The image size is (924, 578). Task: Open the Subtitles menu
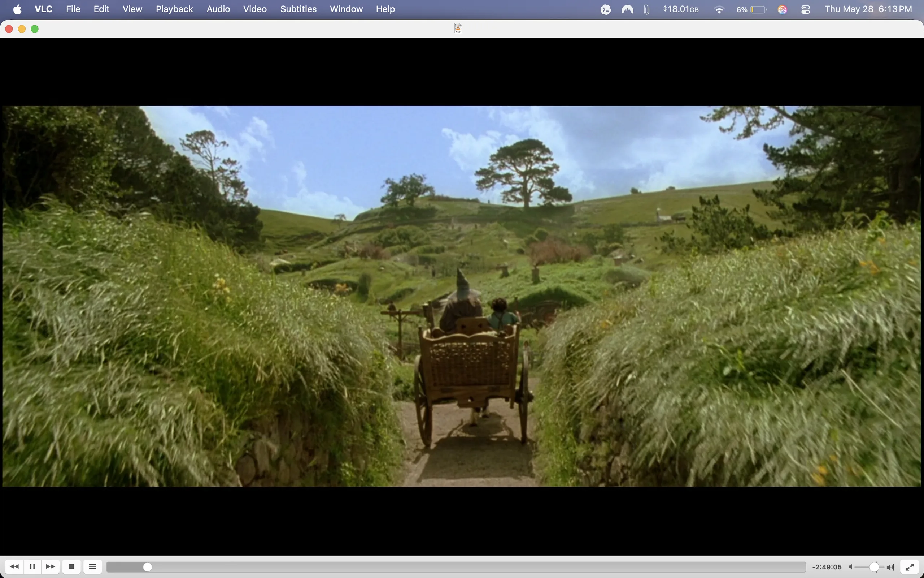pyautogui.click(x=298, y=9)
